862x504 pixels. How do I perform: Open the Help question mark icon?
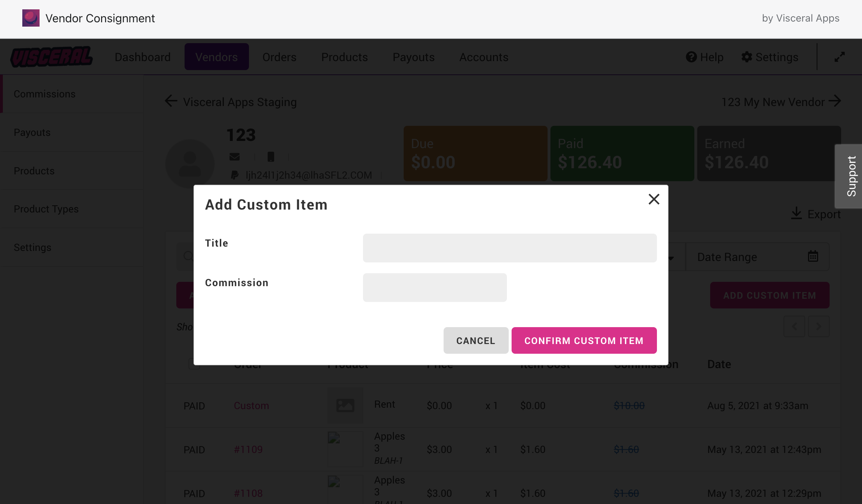pos(691,57)
